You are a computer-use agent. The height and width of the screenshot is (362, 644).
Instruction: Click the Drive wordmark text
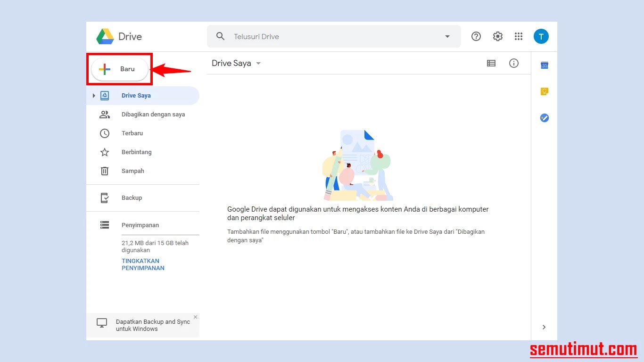130,36
